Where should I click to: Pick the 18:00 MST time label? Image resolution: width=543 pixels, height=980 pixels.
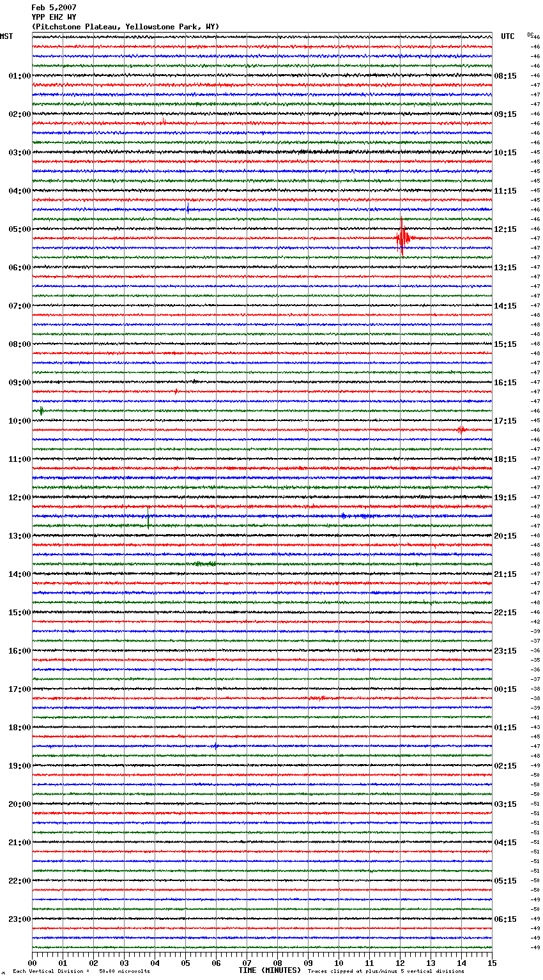20,728
